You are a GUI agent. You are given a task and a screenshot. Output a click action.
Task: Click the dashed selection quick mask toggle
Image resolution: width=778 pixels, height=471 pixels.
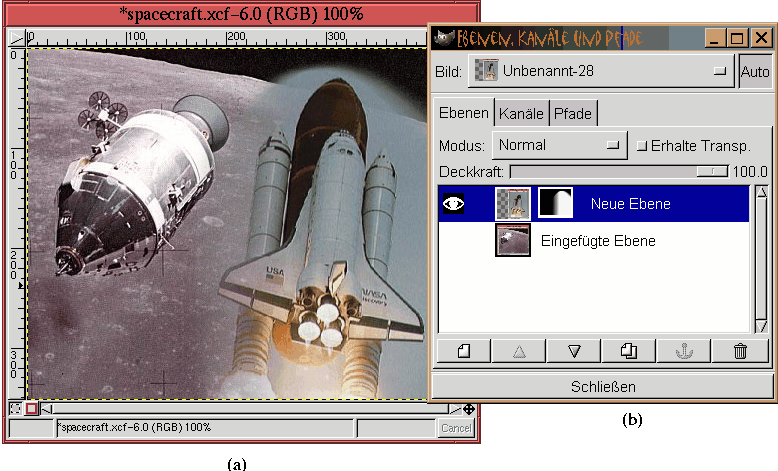click(15, 408)
